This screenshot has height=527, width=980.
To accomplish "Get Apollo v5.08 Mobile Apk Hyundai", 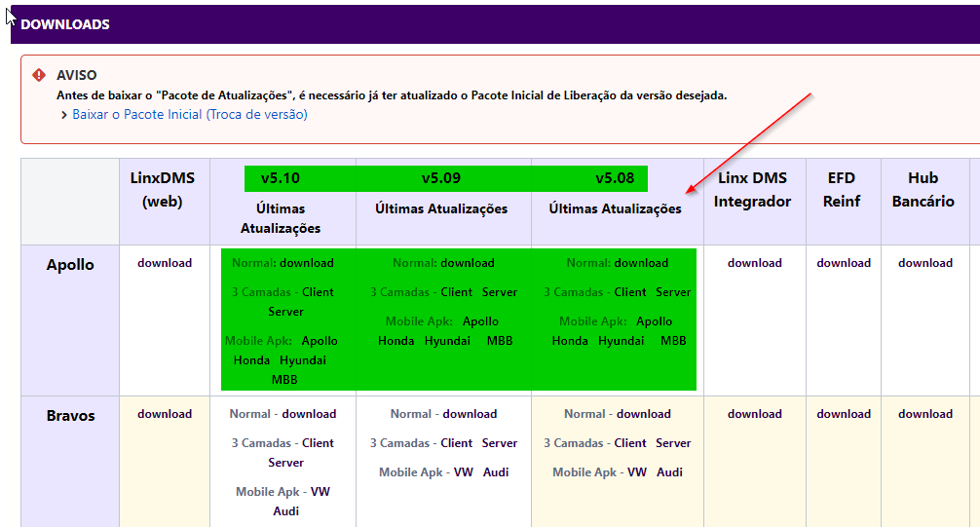I will coord(622,341).
